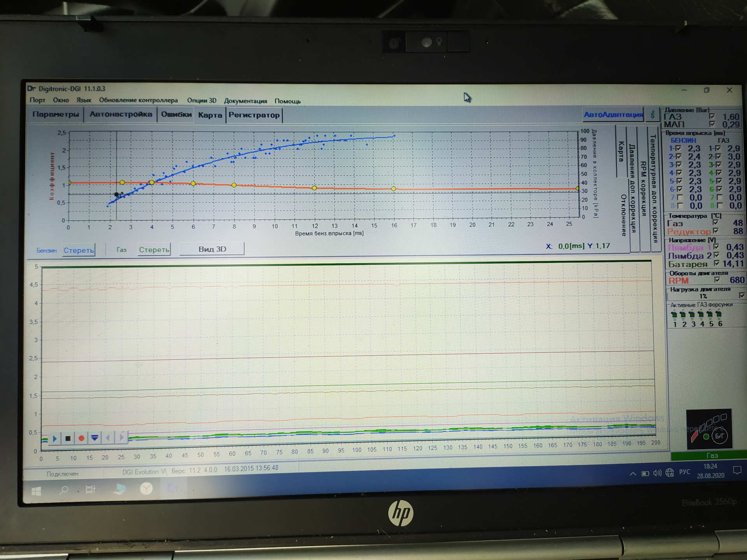Viewport: 747px width, 560px height.
Task: Open the Документация menu
Action: point(245,101)
